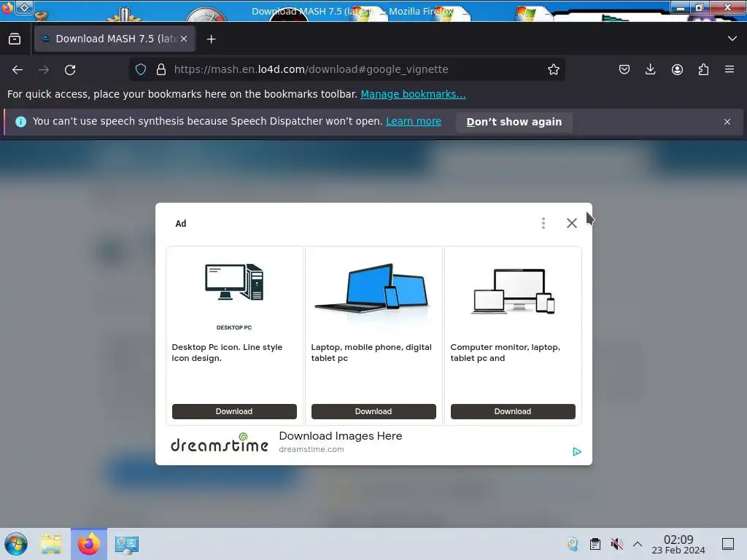Viewport: 747px width, 560px height.
Task: Open the Firefox account menu
Action: [x=677, y=69]
